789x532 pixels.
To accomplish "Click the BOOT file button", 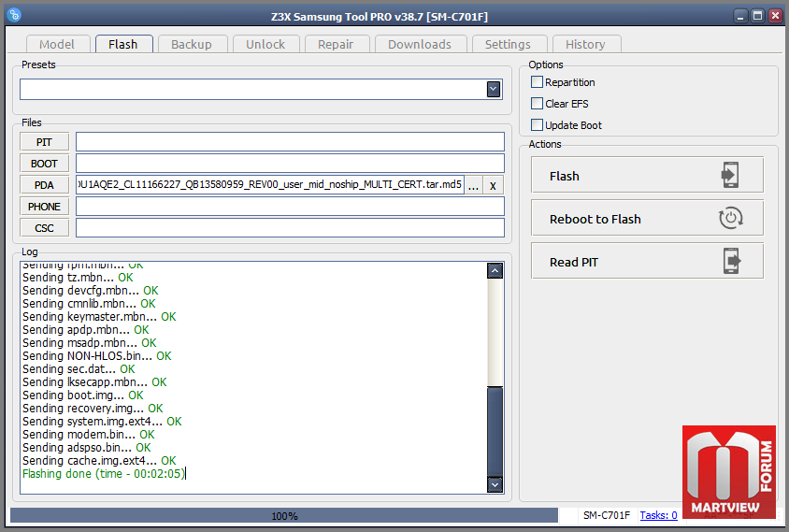I will [44, 164].
